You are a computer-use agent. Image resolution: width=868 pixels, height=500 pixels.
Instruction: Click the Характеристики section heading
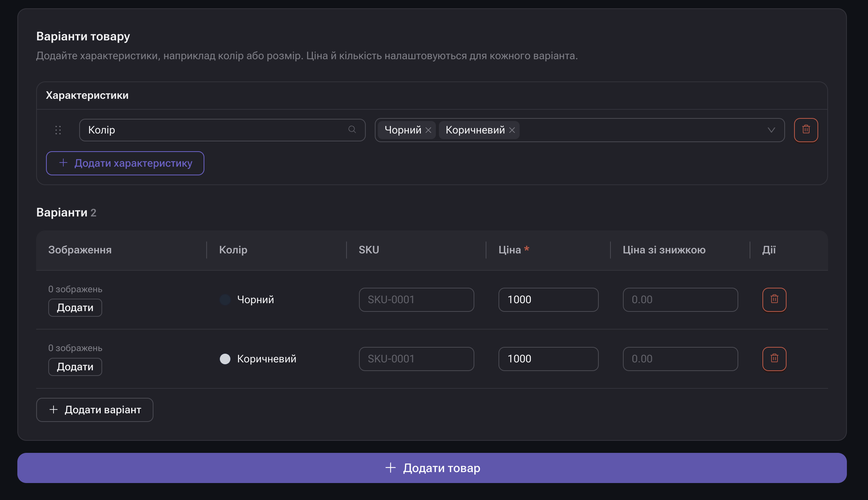[x=87, y=95]
